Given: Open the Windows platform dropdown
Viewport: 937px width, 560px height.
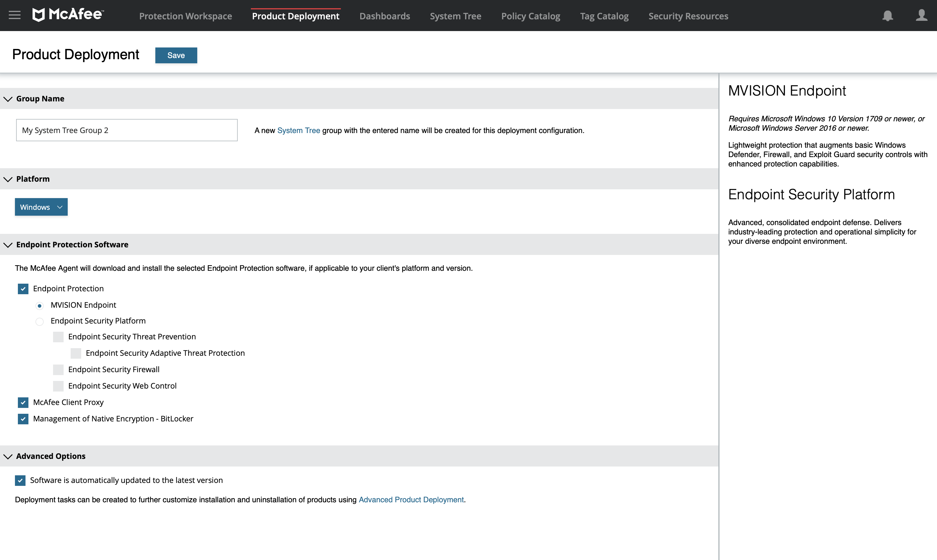Looking at the screenshot, I should pos(41,207).
